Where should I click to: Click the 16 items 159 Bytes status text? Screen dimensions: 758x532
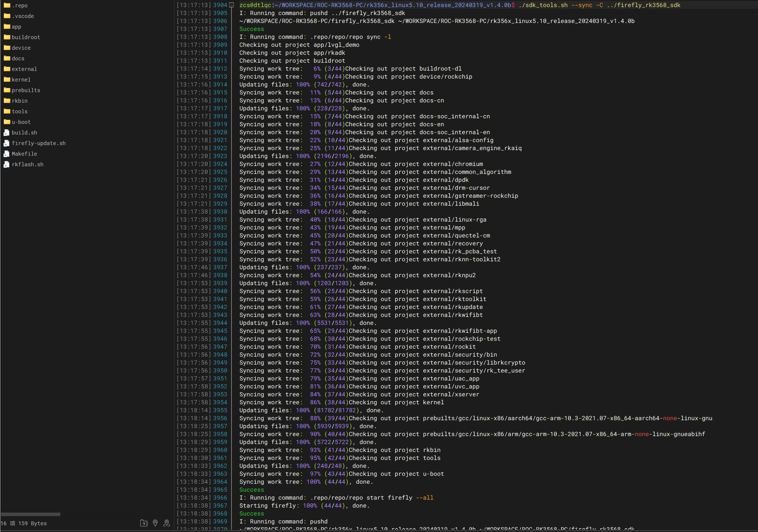(x=24, y=523)
